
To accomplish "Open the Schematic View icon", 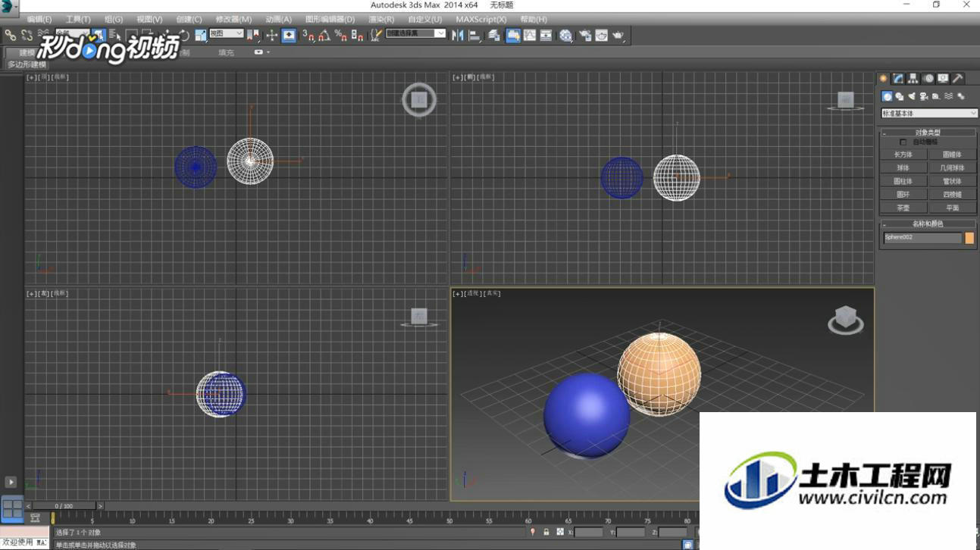I will point(546,35).
